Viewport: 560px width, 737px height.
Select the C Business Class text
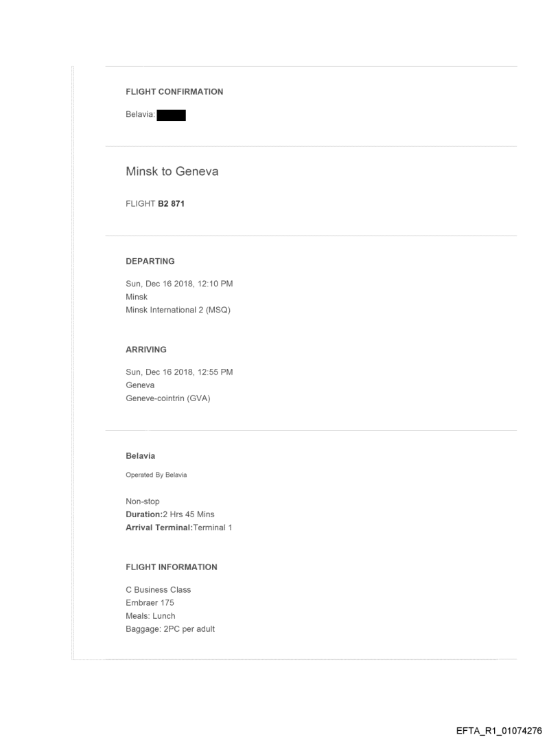pyautogui.click(x=158, y=590)
